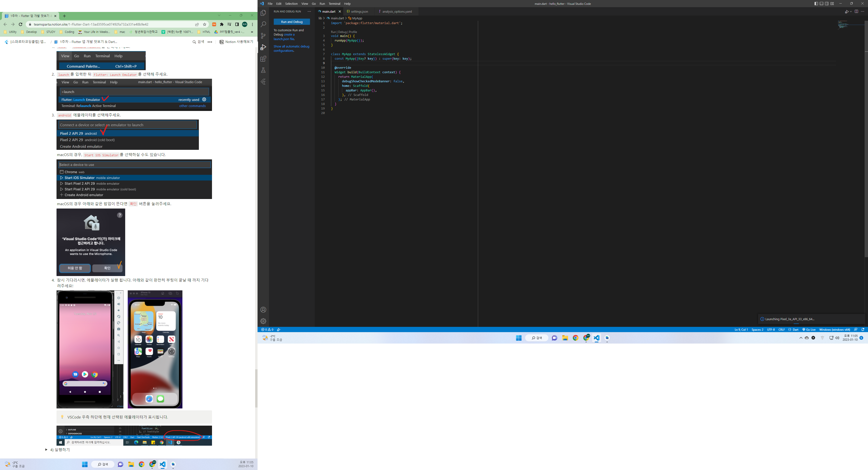Open a new Chrome tab
868x470 pixels.
point(64,16)
